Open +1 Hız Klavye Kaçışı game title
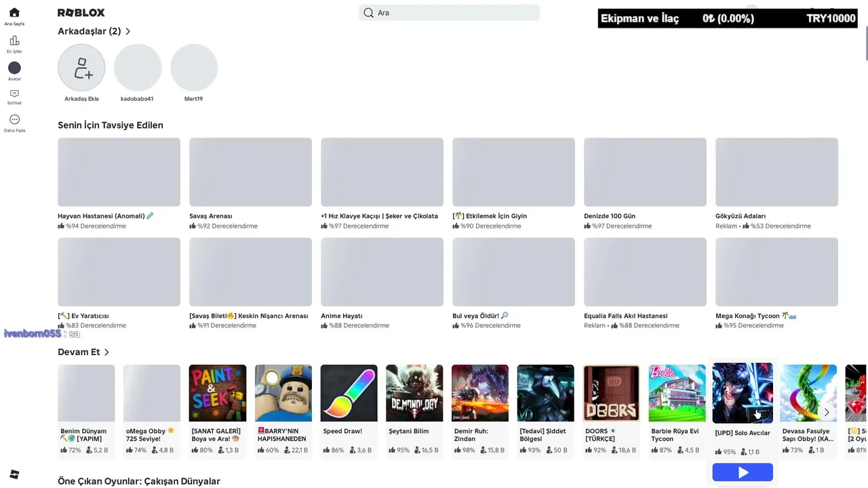Screen dimensions: 868x488 (x=380, y=216)
